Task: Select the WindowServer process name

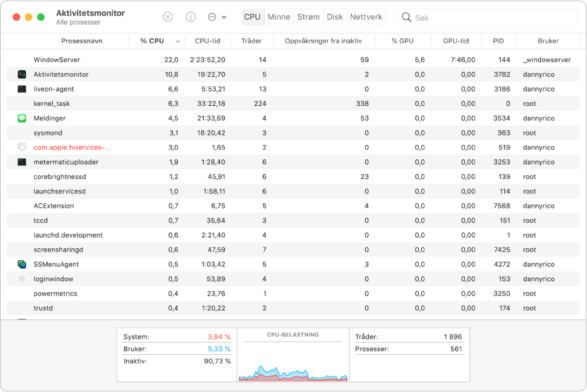Action: 57,60
